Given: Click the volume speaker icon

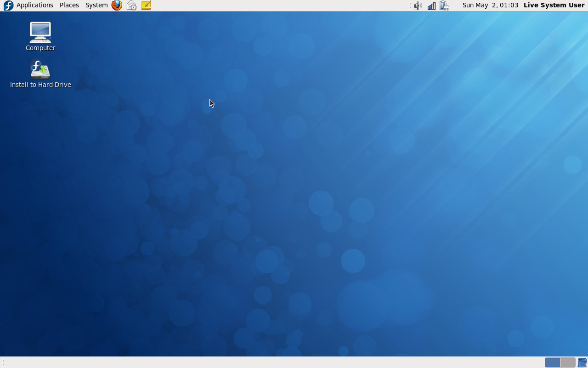Looking at the screenshot, I should pyautogui.click(x=418, y=6).
